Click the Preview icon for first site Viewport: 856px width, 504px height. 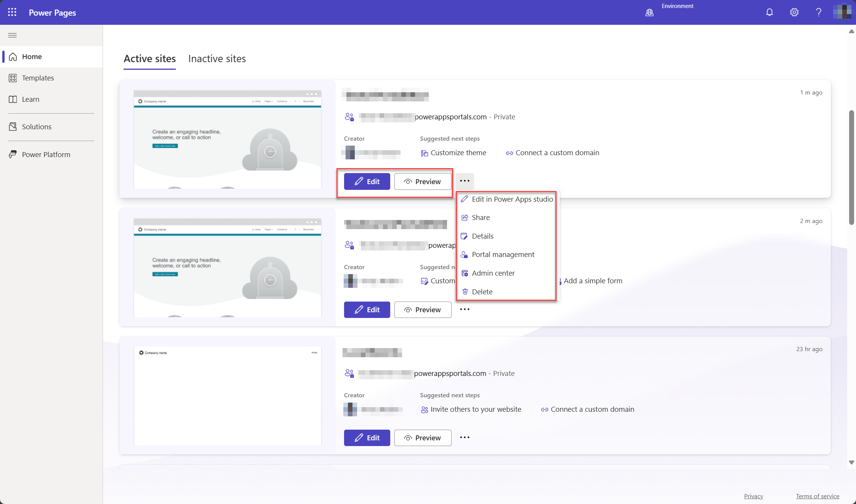[407, 181]
